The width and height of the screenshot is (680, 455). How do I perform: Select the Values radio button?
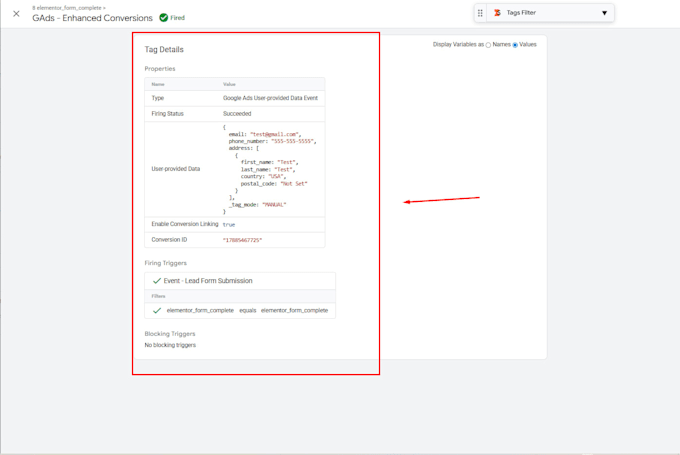coord(515,45)
